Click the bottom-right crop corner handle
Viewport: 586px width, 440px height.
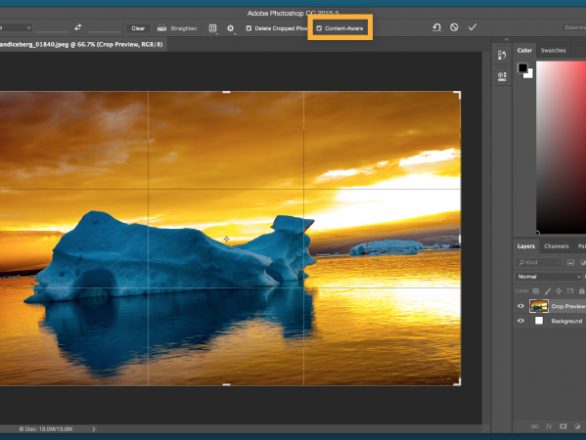click(458, 382)
